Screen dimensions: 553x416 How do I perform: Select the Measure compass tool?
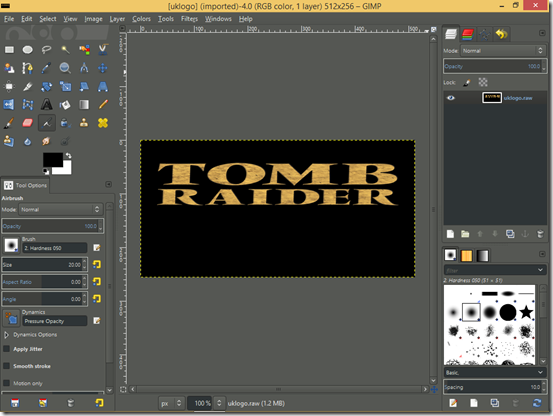point(84,68)
